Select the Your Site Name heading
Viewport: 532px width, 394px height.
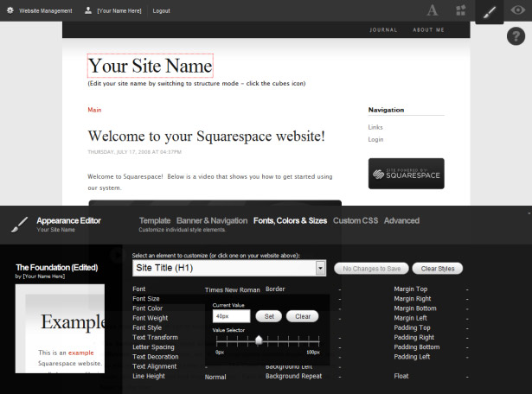150,66
